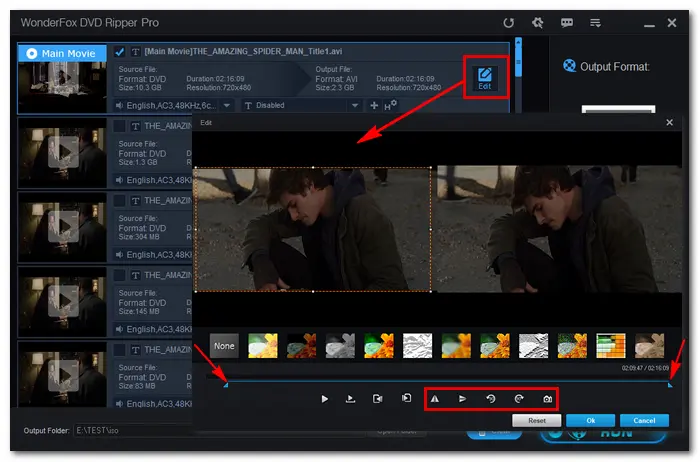
Task: Expand the English AC3 audio track dropdown
Action: point(227,106)
